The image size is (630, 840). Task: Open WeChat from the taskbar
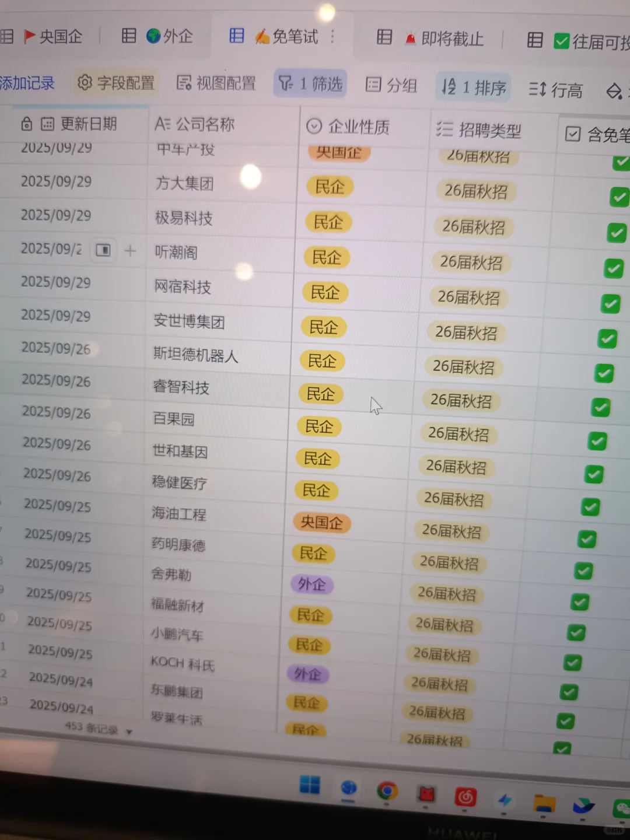622,810
